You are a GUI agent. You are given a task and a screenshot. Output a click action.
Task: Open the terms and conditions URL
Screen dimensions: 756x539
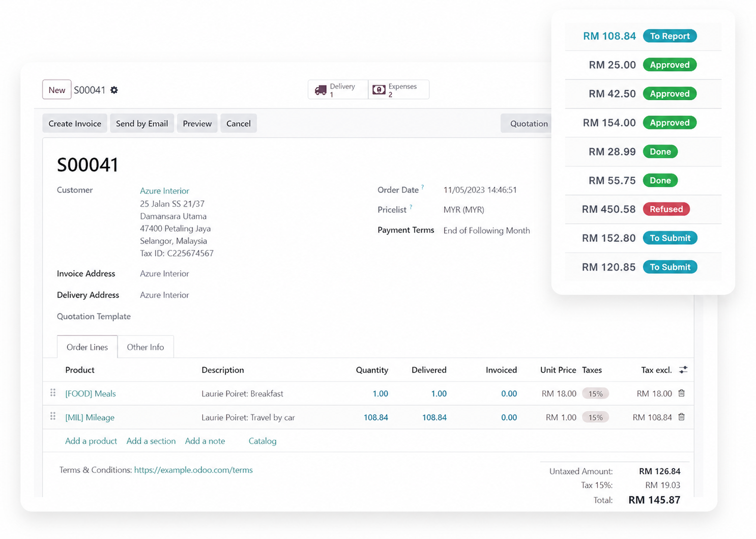[x=193, y=470]
